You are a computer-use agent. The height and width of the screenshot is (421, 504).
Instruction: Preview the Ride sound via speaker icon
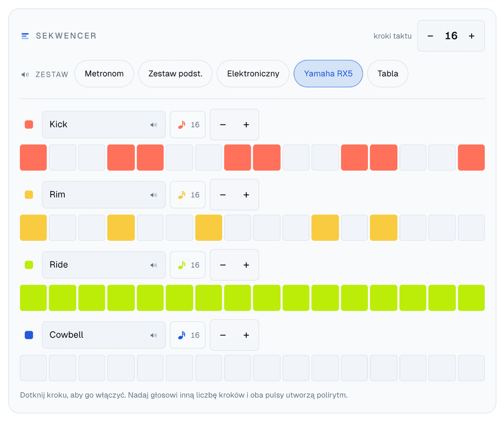[154, 265]
